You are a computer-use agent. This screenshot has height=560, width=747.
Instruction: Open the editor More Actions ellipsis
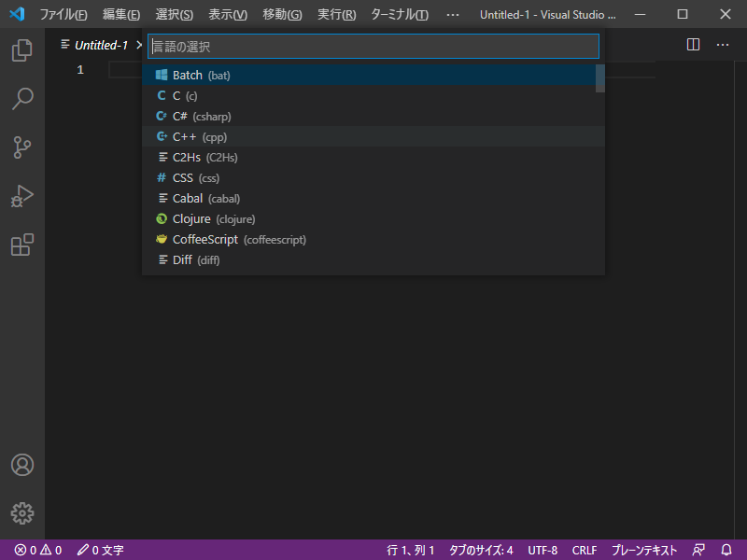(723, 45)
